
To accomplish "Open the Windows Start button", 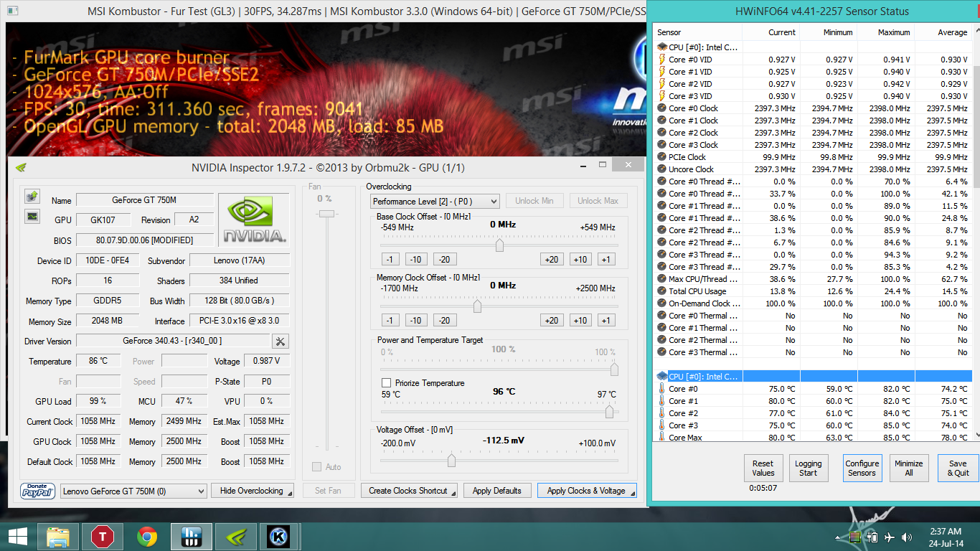I will pyautogui.click(x=17, y=537).
